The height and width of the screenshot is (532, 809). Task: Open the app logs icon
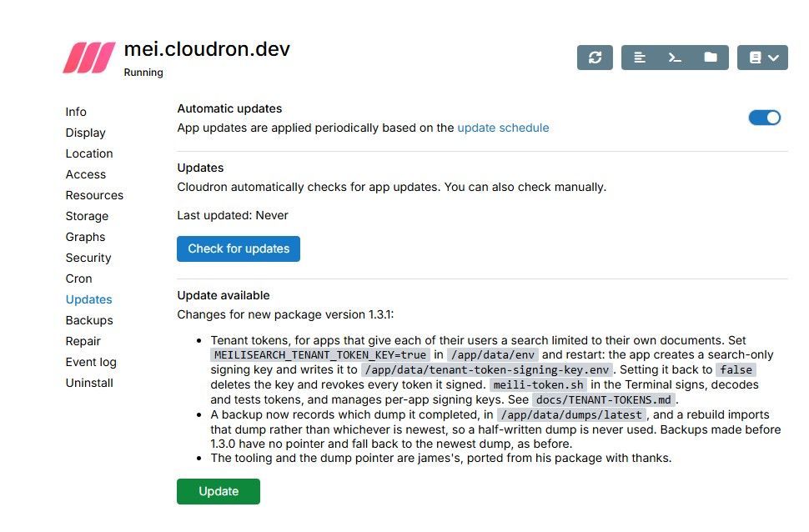(x=639, y=58)
